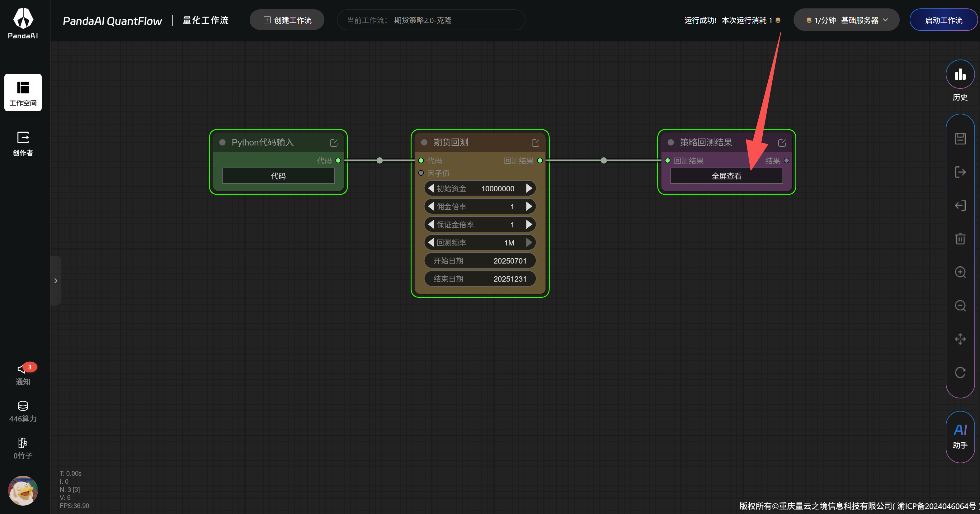Viewport: 980px width, 514px height.
Task: Decrease 保证金倍率 with left arrow
Action: (x=431, y=225)
